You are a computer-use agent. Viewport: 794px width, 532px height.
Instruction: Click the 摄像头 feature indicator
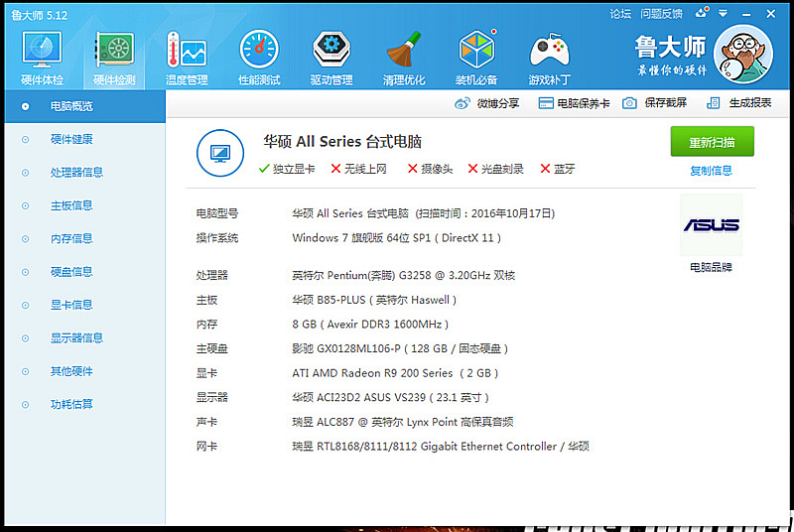(430, 169)
